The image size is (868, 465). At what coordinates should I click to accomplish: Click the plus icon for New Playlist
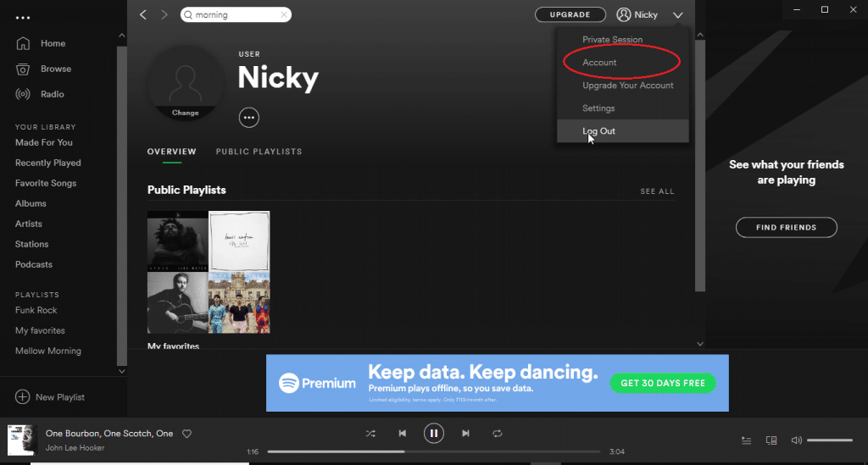click(x=22, y=397)
